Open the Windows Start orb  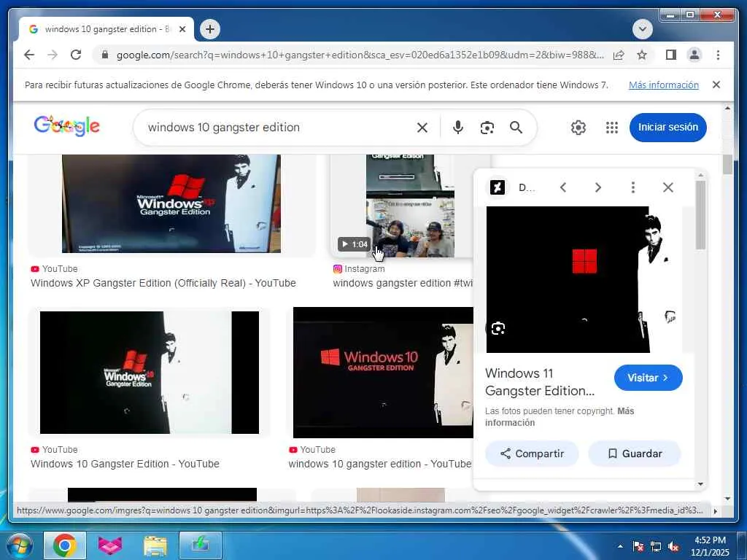tap(18, 545)
